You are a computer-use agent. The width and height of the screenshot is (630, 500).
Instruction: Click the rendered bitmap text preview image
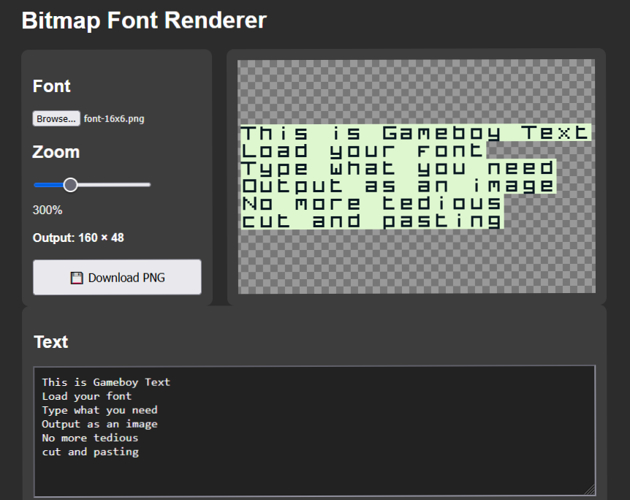coord(416,177)
